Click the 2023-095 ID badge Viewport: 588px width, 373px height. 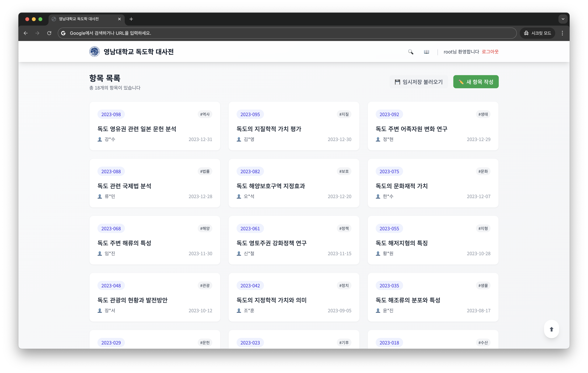pos(250,114)
